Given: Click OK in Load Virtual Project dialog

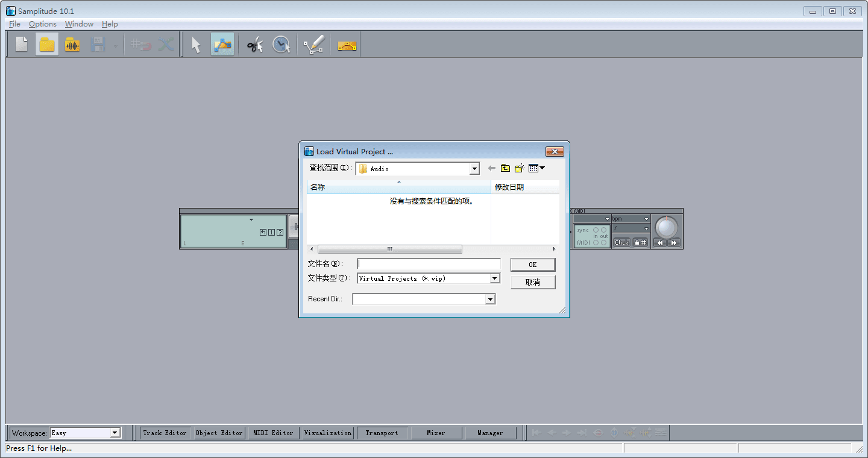Looking at the screenshot, I should [533, 265].
